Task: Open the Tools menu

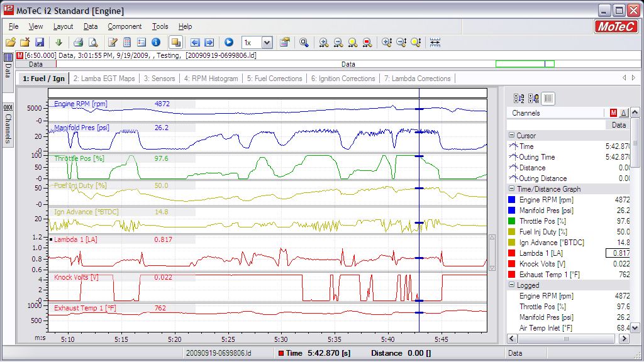Action: [x=160, y=26]
